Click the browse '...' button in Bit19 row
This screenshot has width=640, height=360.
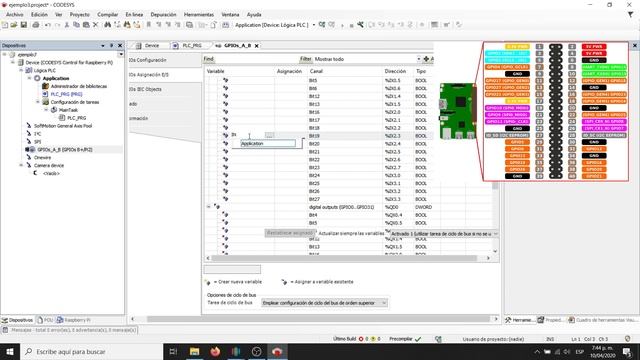coord(269,135)
